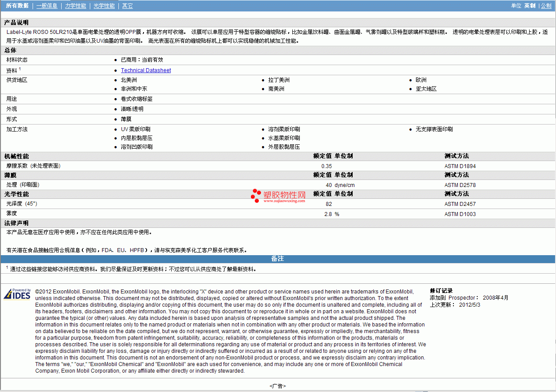Screen dimensions: 556x392
Task: Click the 水基柔版印刷 processing method
Action: (x=284, y=138)
